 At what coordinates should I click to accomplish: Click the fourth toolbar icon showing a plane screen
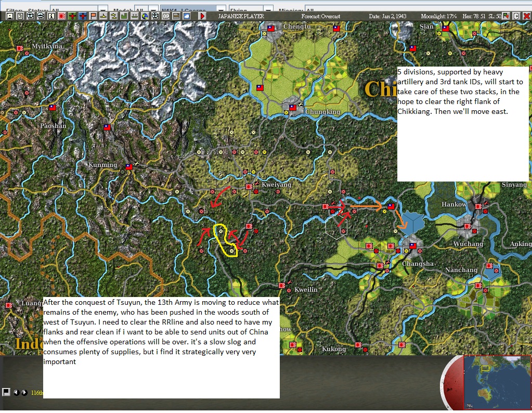pyautogui.click(x=41, y=16)
